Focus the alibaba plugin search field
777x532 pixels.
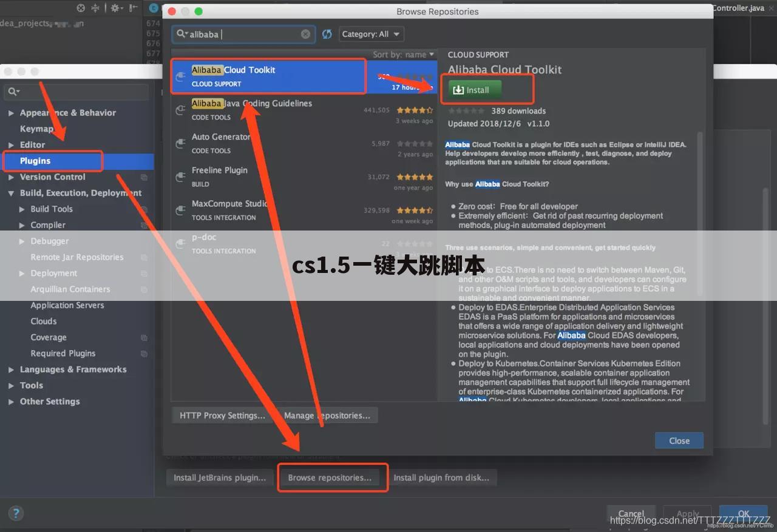click(x=243, y=34)
